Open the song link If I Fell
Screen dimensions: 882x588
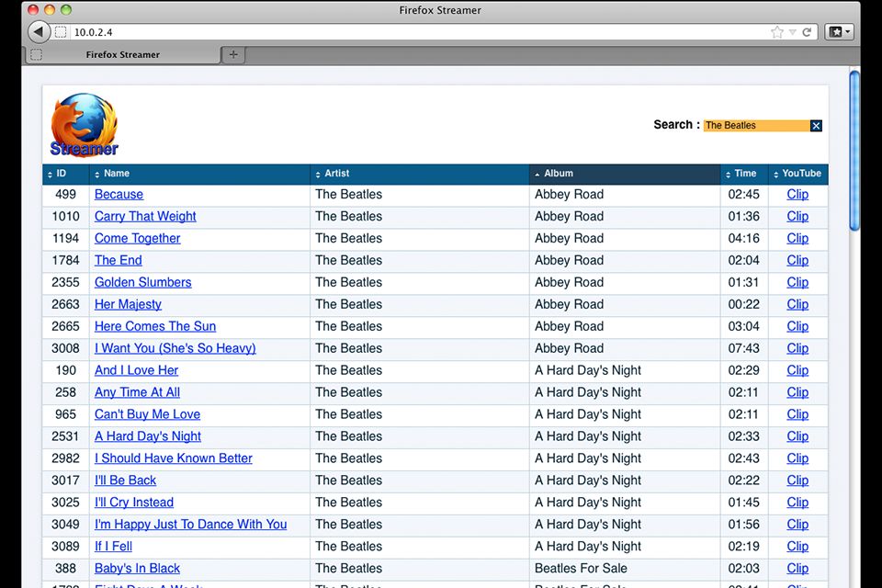(x=113, y=546)
